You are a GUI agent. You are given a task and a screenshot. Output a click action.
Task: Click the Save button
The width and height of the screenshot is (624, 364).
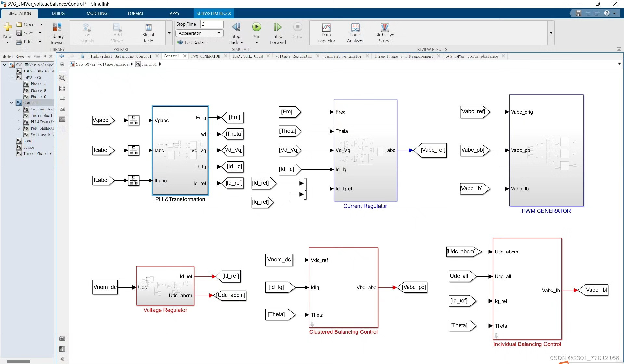[24, 33]
